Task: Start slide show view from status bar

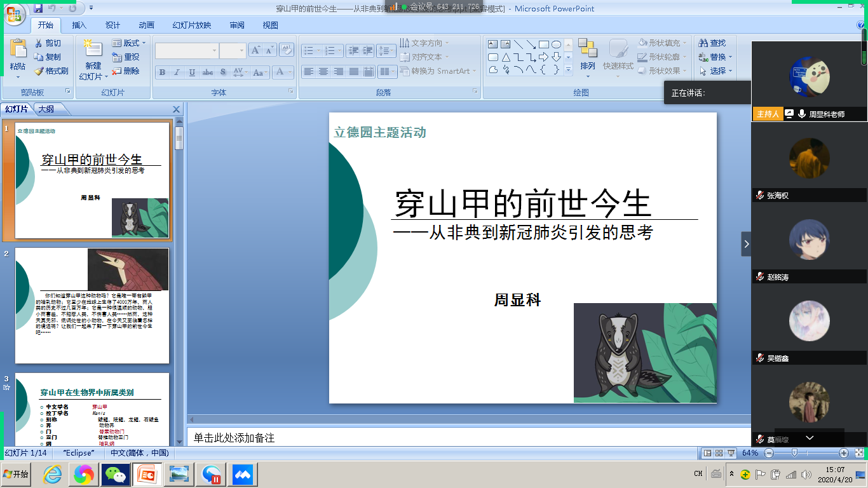Action: (731, 453)
